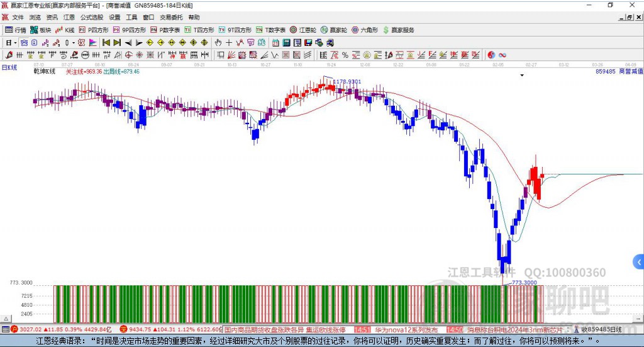Jump to last K-line bar
The height and width of the screenshot is (347, 644).
point(117,42)
